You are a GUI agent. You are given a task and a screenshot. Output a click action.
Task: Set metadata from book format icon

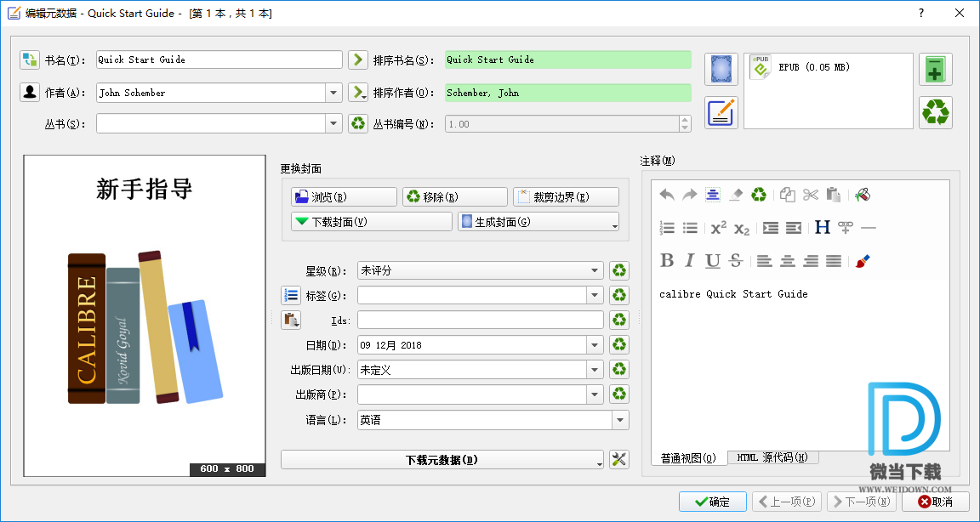[721, 112]
